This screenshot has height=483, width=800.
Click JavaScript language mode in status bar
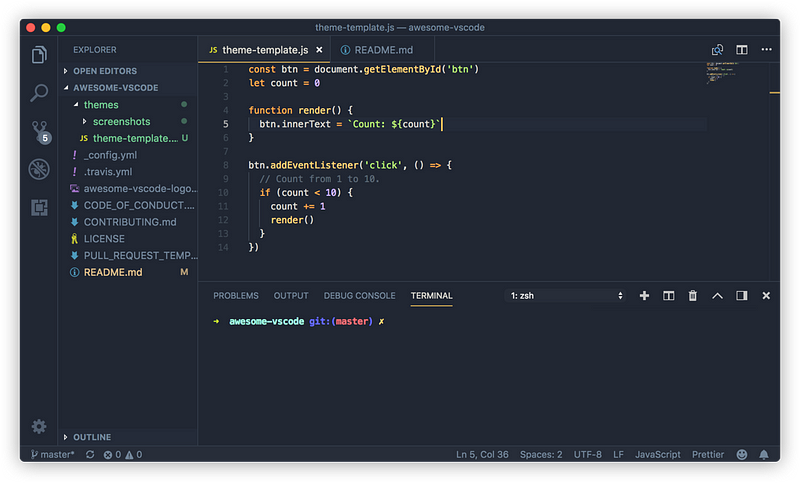pos(657,454)
